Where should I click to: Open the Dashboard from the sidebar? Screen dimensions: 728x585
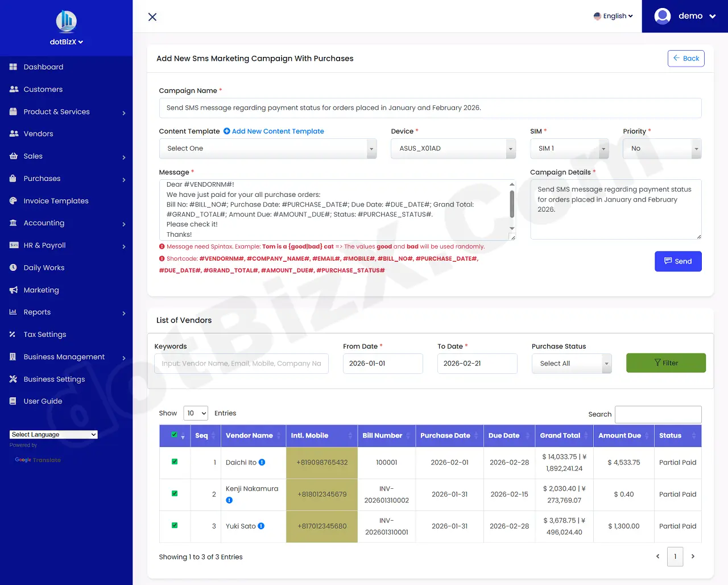42,67
